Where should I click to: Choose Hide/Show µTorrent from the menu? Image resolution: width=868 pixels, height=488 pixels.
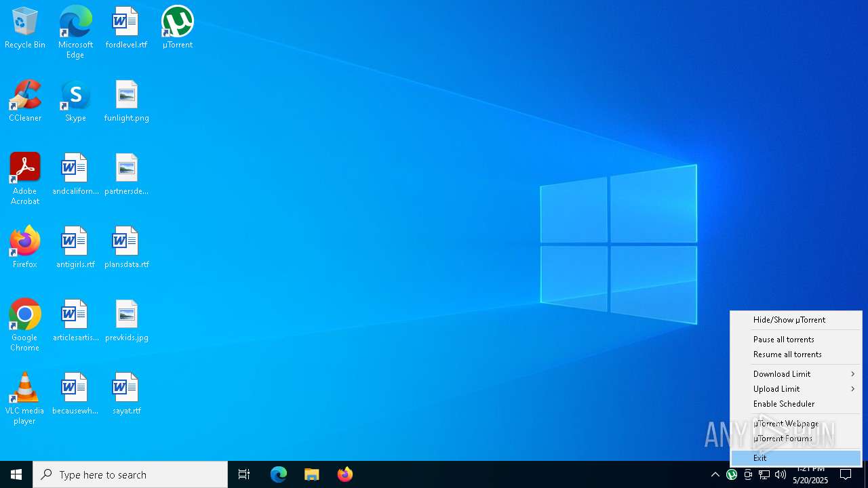coord(795,320)
